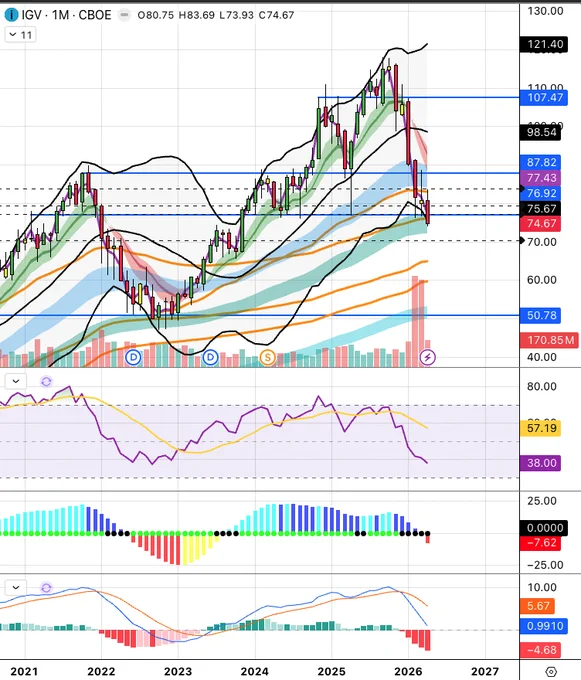The image size is (581, 680).
Task: Click the -4.68 red histogram label
Action: tap(541, 650)
